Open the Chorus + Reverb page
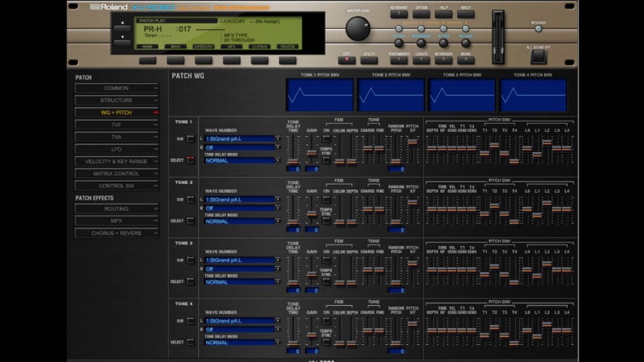 click(x=117, y=233)
